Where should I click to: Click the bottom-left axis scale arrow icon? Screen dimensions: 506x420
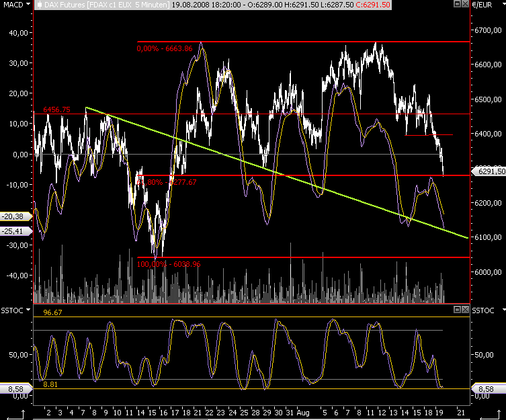(x=16, y=415)
